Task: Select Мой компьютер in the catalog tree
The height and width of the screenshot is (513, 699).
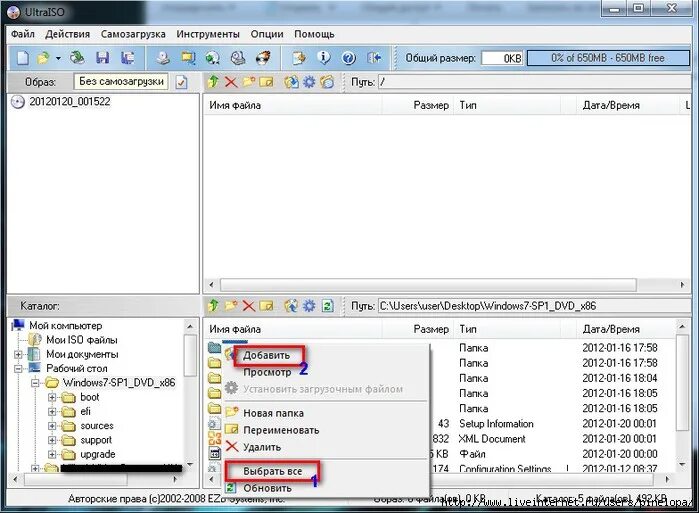Action: (66, 326)
